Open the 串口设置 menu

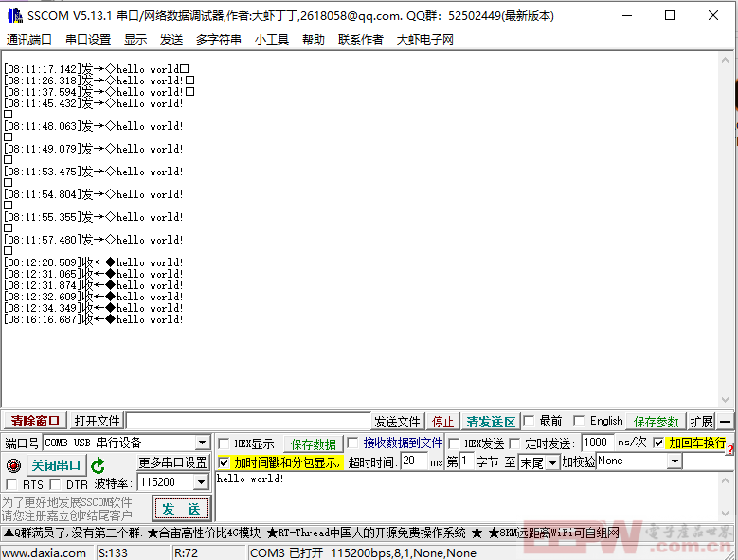(x=88, y=39)
